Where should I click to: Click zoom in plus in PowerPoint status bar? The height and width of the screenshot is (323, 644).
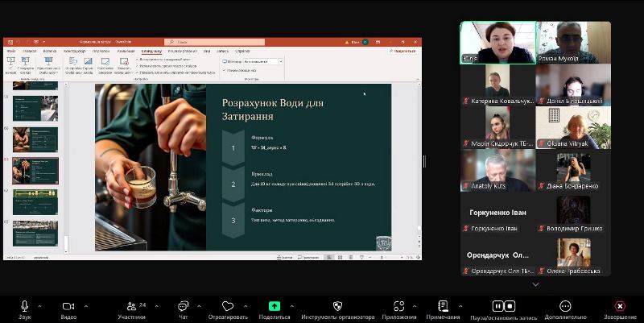click(x=401, y=257)
